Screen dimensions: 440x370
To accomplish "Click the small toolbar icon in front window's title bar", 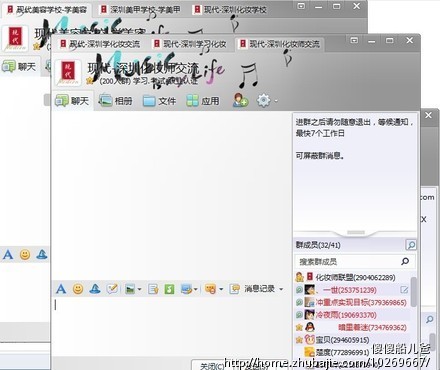I will pos(354,40).
